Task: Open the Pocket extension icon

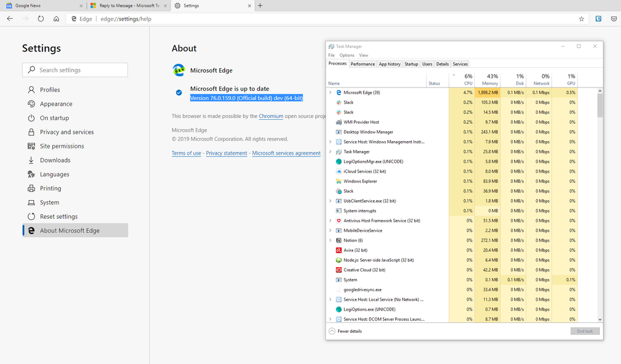Action: click(x=614, y=19)
